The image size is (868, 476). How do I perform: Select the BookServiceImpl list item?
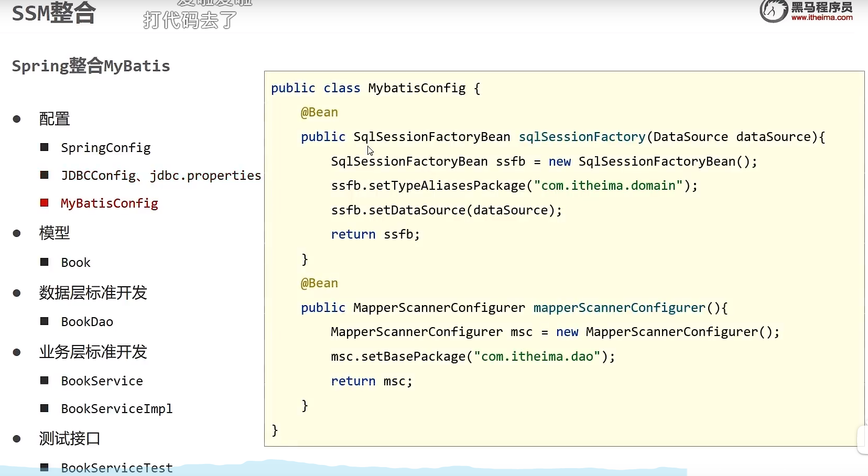coord(117,409)
